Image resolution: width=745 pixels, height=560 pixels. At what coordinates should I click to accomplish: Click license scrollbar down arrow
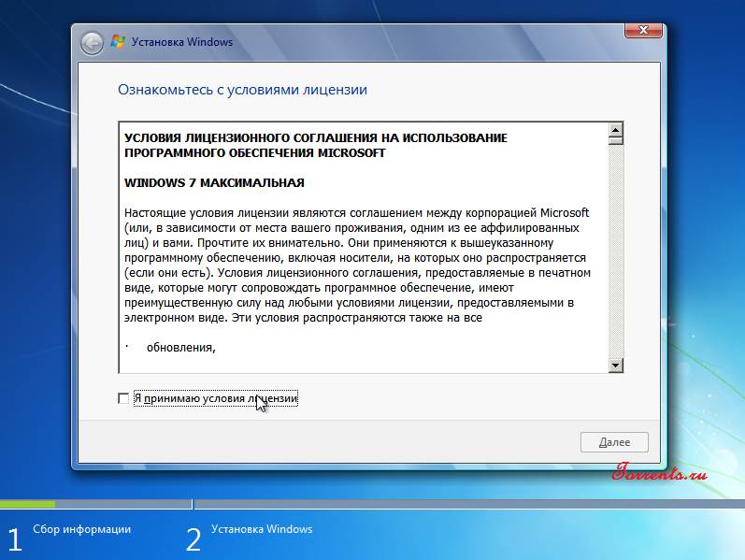(616, 366)
